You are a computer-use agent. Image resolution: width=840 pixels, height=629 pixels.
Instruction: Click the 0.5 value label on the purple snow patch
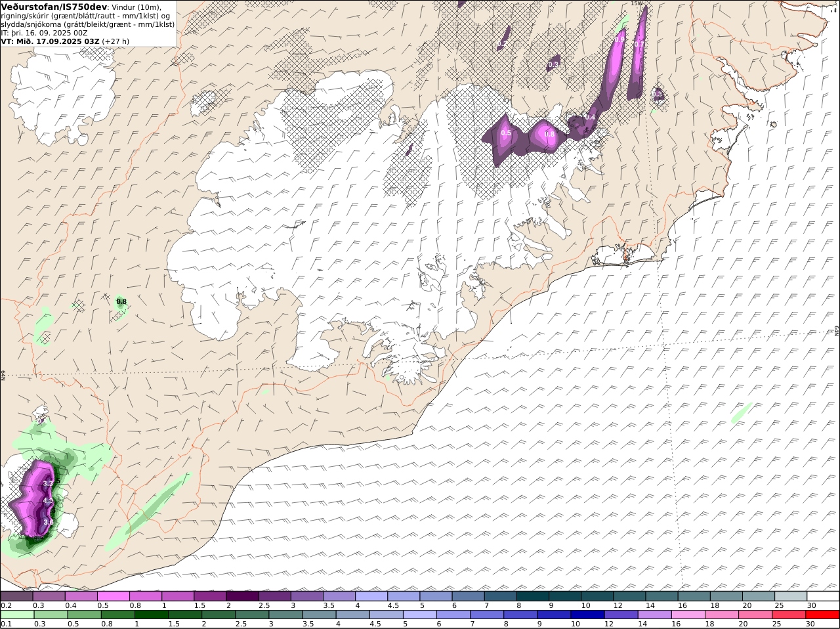click(x=506, y=133)
